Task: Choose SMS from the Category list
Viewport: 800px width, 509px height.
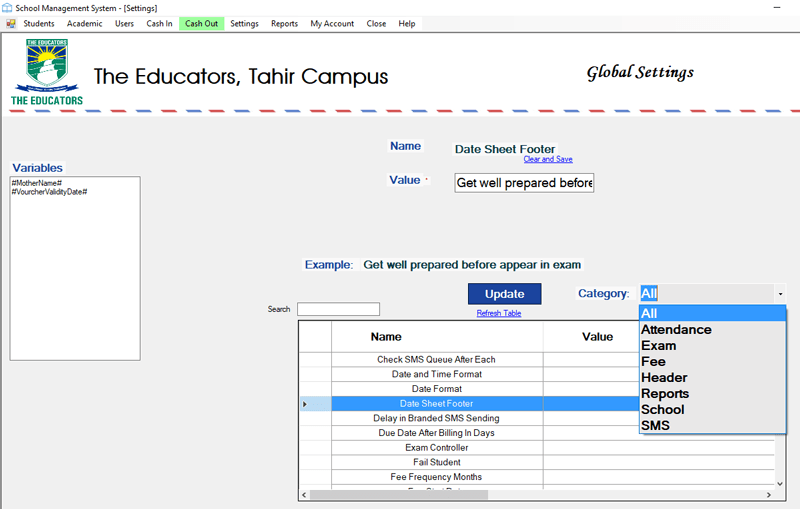Action: coord(712,425)
